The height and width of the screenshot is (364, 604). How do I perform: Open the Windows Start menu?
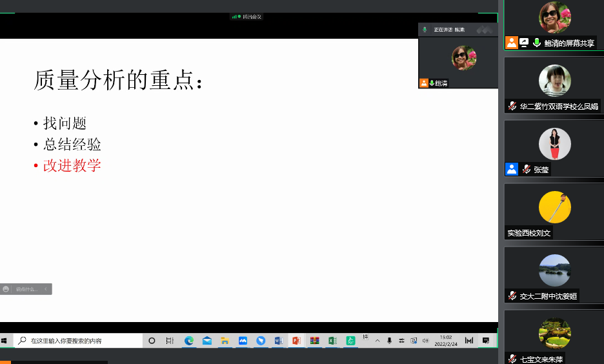tap(5, 340)
